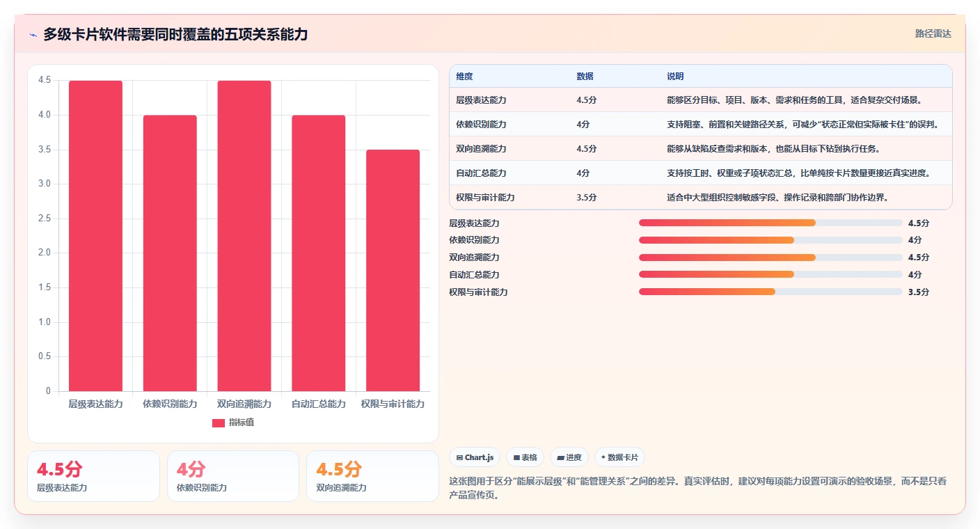Click the description starting 能够区分目标
Viewport: 980px width, 529px height.
click(794, 100)
